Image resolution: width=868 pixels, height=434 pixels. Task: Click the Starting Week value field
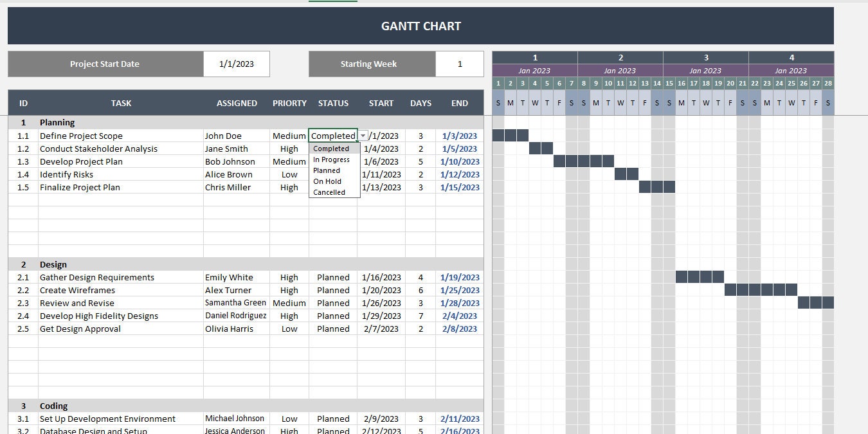460,64
